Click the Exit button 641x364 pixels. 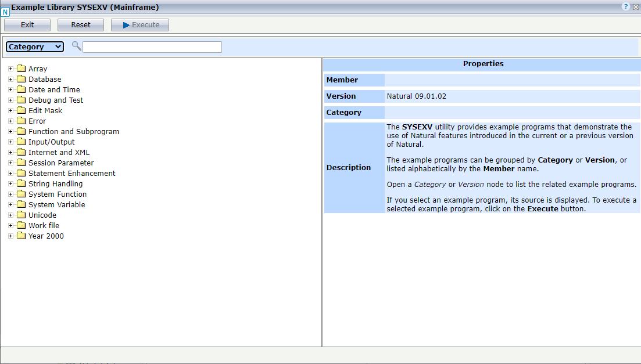tap(27, 24)
